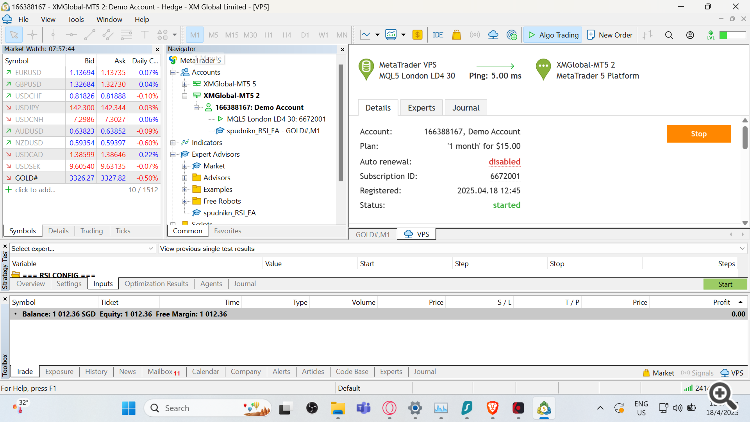This screenshot has width=750, height=422.
Task: Click the New Order button
Action: [x=610, y=35]
